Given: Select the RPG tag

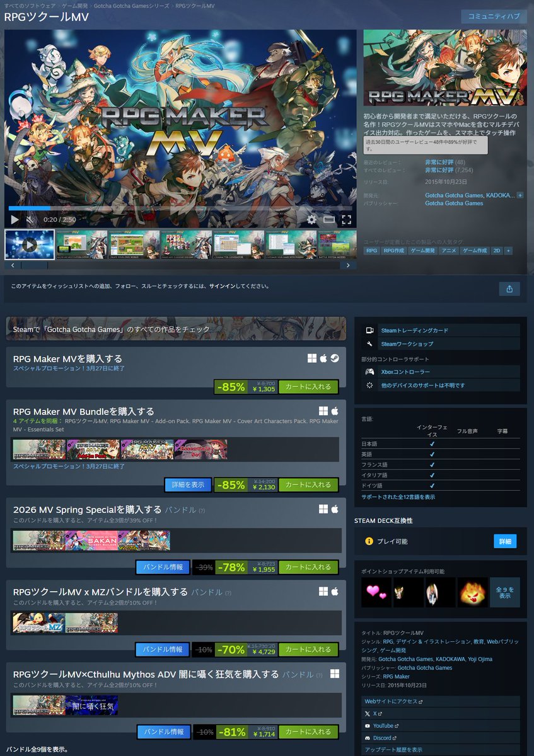Looking at the screenshot, I should pyautogui.click(x=372, y=251).
